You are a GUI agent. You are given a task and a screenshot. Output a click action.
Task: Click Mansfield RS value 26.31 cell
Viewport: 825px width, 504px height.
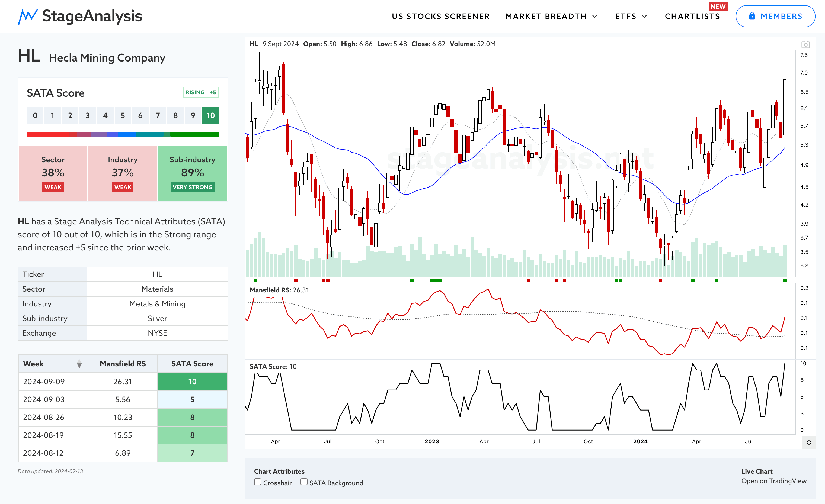click(123, 381)
